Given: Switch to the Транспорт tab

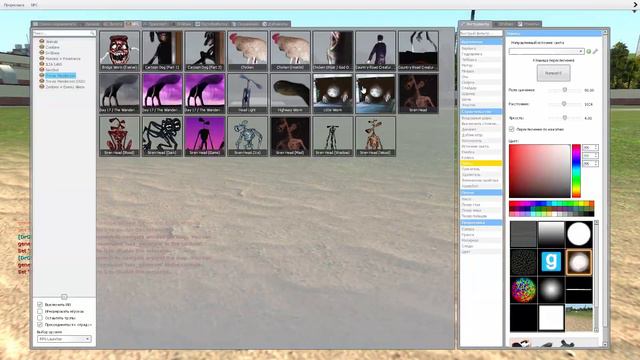Looking at the screenshot, I should coord(155,24).
